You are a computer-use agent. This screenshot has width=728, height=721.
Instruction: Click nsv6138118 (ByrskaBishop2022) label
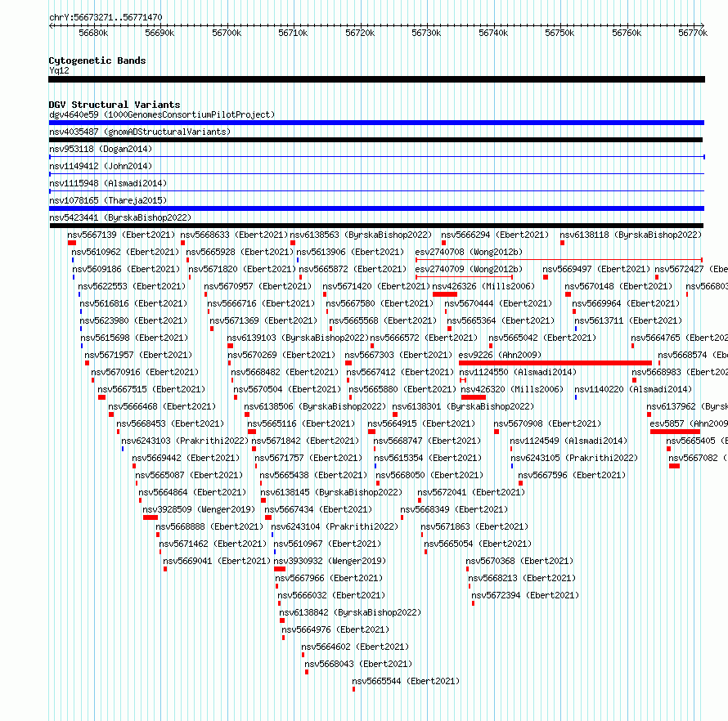point(631,235)
